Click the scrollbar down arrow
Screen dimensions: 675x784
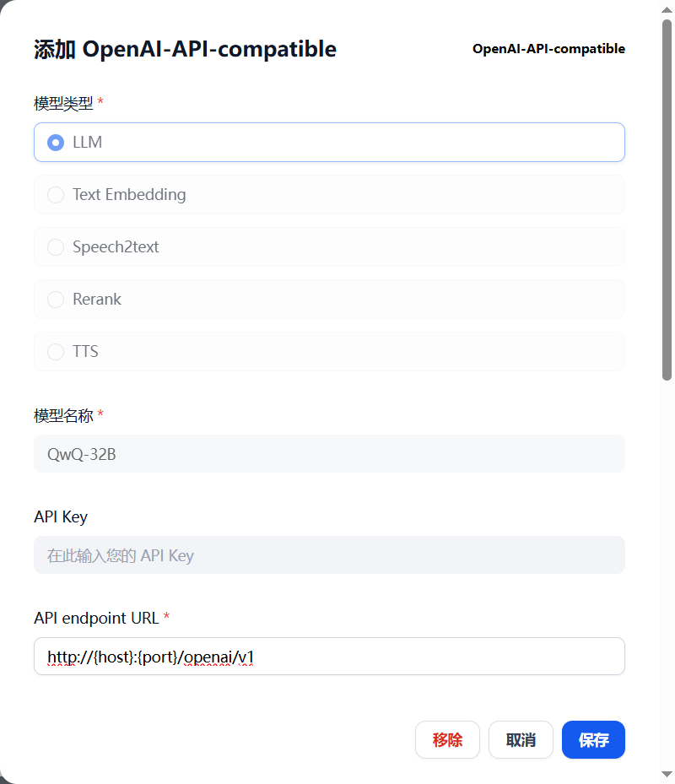(667, 774)
